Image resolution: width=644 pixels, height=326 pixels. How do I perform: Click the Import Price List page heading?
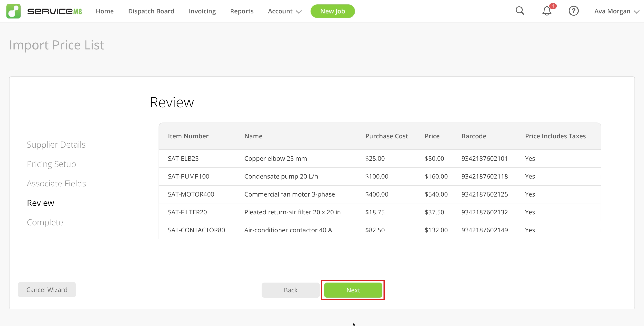56,45
